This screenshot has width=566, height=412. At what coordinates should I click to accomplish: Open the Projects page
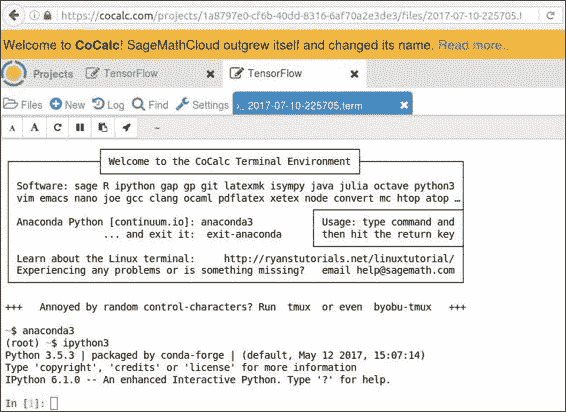(53, 74)
